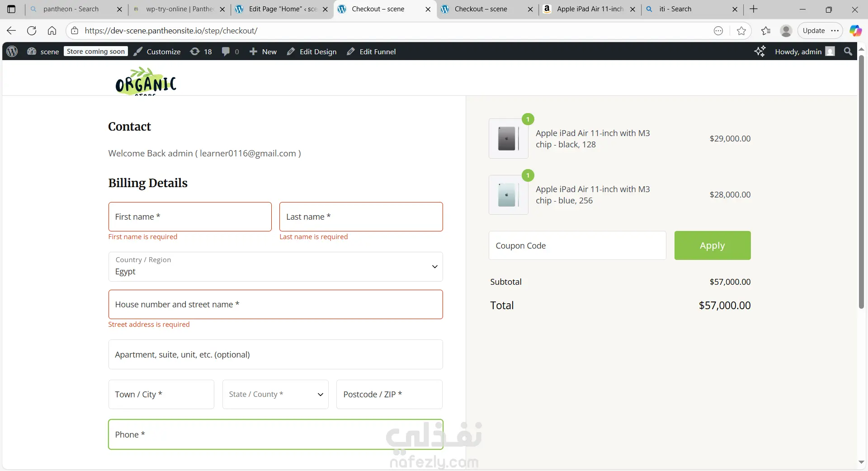Open the Howdy, admin account menu
Image resolution: width=868 pixels, height=471 pixels.
point(805,52)
